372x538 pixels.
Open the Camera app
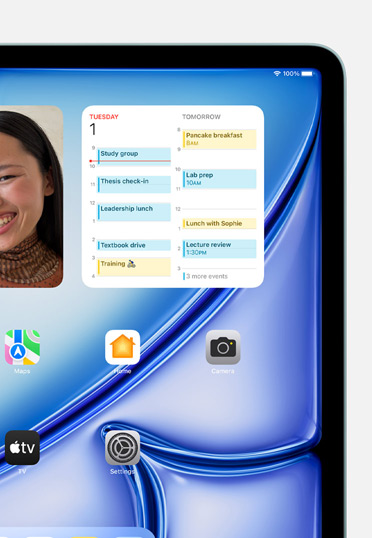223,347
